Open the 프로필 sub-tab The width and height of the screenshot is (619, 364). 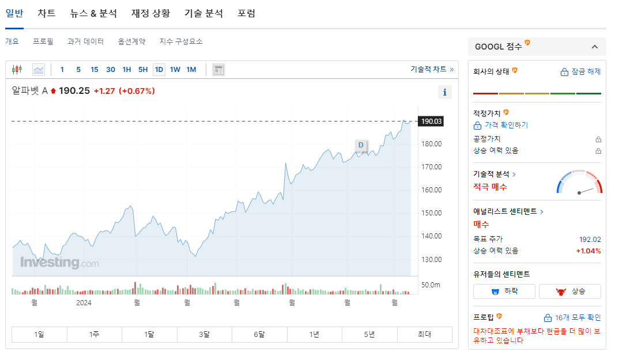(x=43, y=41)
